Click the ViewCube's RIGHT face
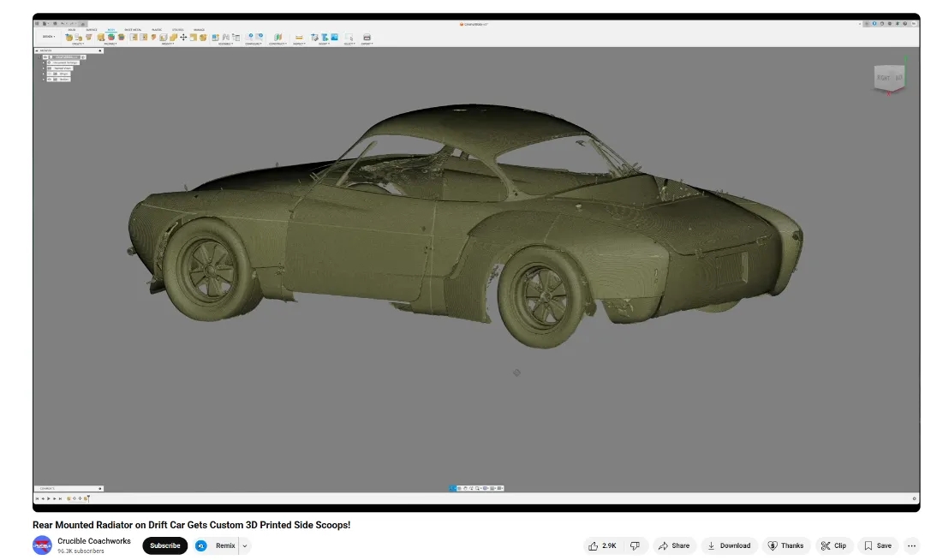 coord(883,78)
